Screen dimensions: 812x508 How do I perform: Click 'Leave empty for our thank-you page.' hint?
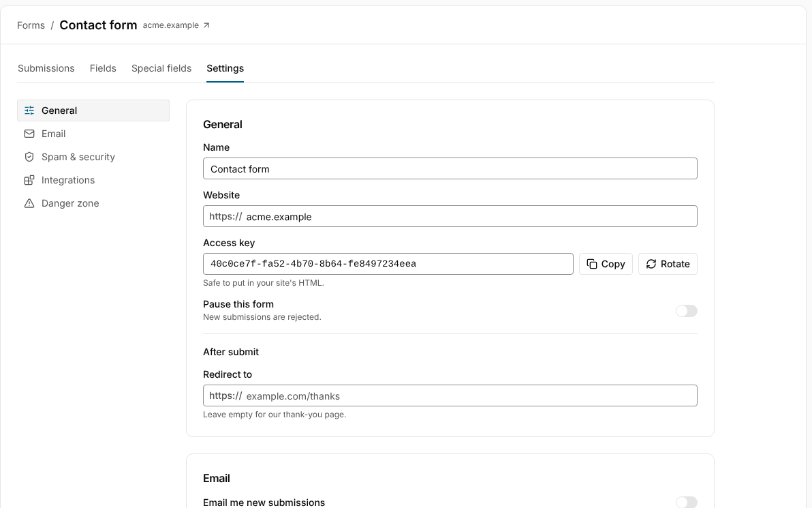(275, 415)
